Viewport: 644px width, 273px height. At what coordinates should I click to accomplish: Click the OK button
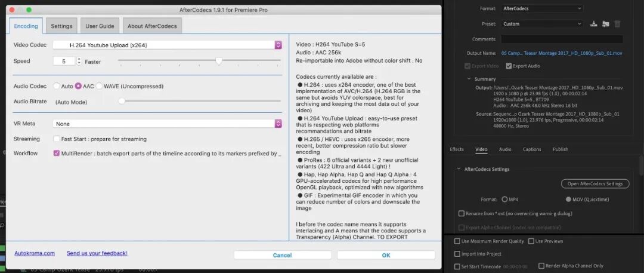(386, 255)
